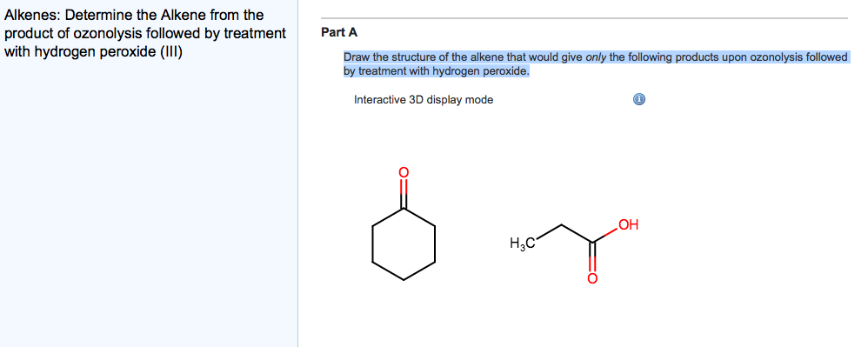Click the red O atom above the ring

coord(404,173)
